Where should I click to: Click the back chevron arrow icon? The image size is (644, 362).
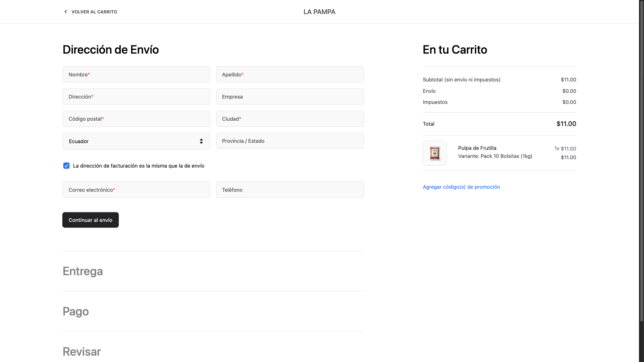tap(65, 11)
